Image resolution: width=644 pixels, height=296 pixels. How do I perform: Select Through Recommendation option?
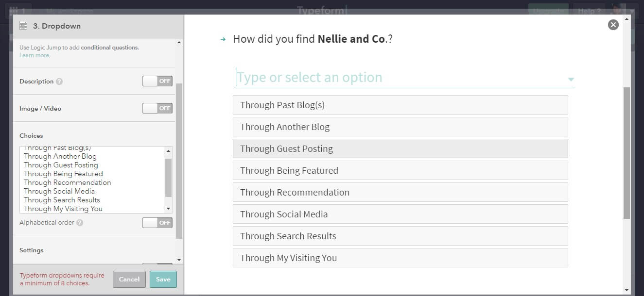click(400, 192)
